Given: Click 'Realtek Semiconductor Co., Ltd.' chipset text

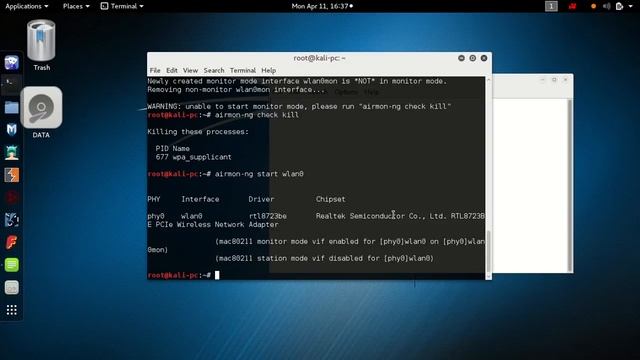Looking at the screenshot, I should (381, 216).
